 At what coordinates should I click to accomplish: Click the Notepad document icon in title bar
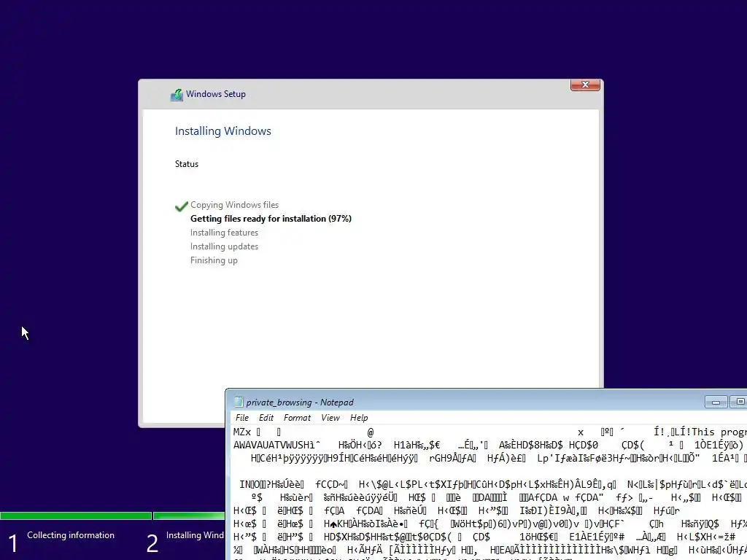pyautogui.click(x=239, y=402)
